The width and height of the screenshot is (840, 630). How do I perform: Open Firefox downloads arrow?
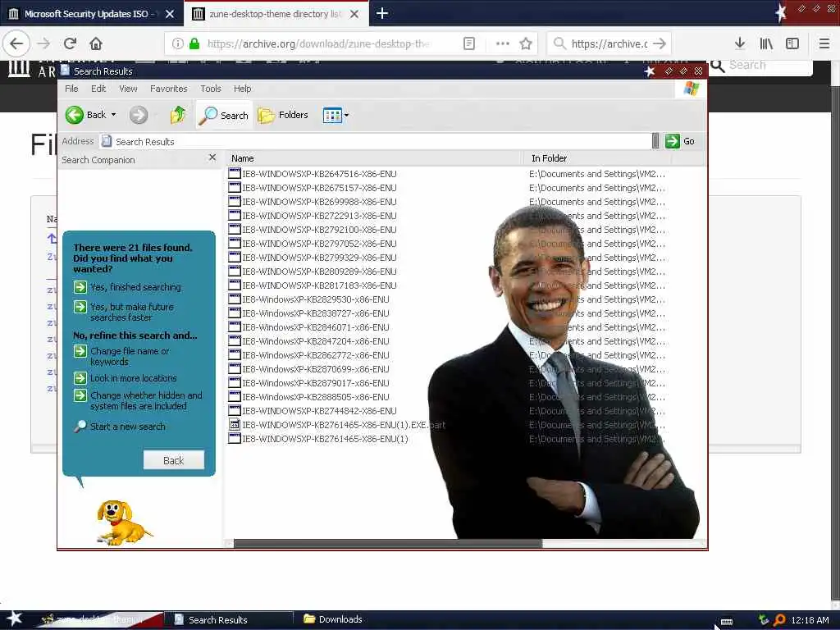pos(740,43)
